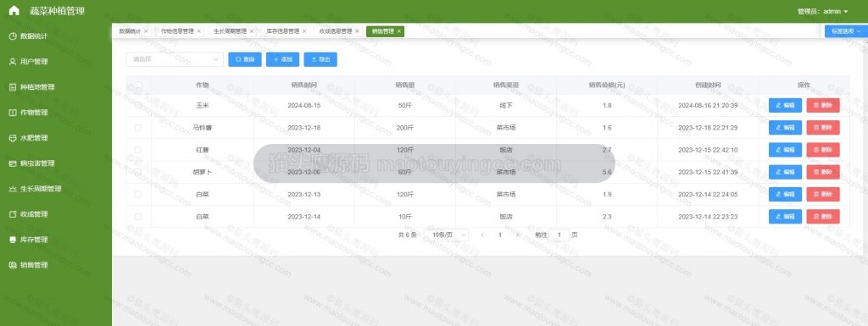Open the 标签选项 dropdown

(847, 31)
